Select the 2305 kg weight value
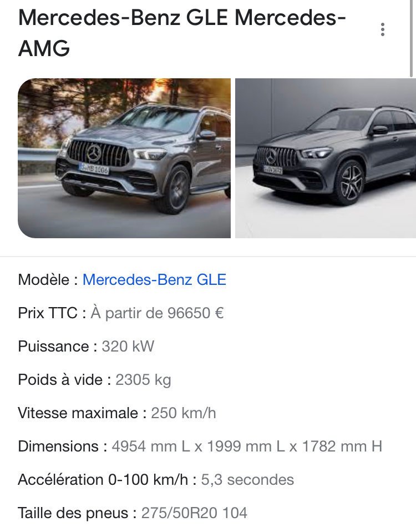Viewport: 416px width, 532px height. (x=143, y=380)
